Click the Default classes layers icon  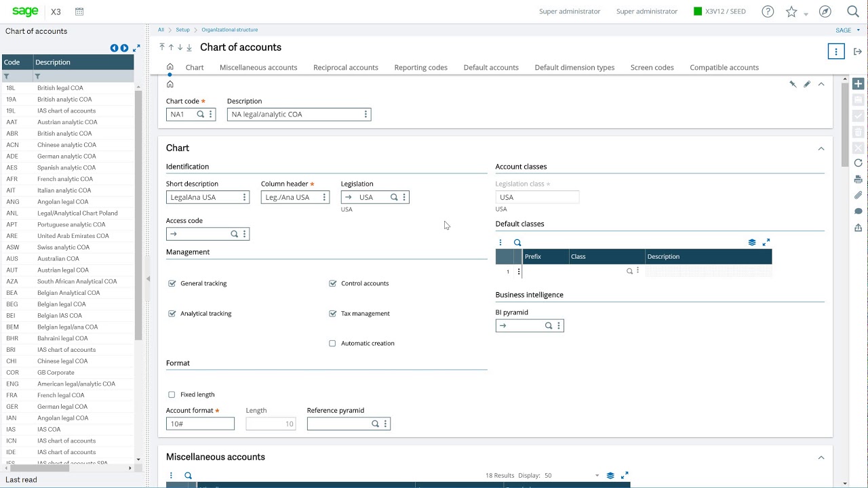click(x=752, y=242)
